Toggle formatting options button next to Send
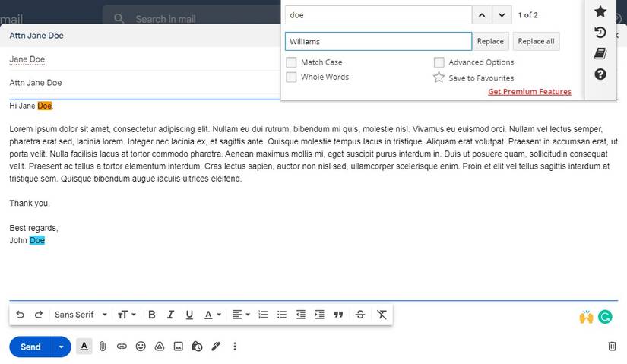 tap(84, 347)
